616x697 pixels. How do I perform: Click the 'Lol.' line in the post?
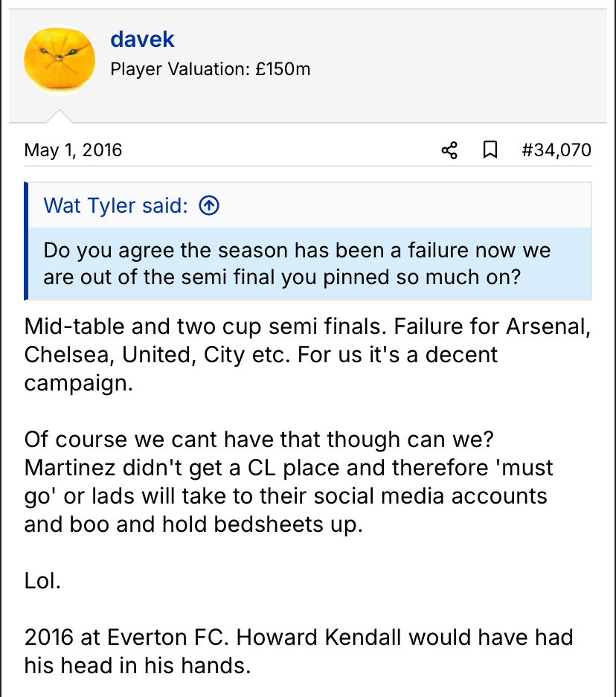pyautogui.click(x=42, y=580)
